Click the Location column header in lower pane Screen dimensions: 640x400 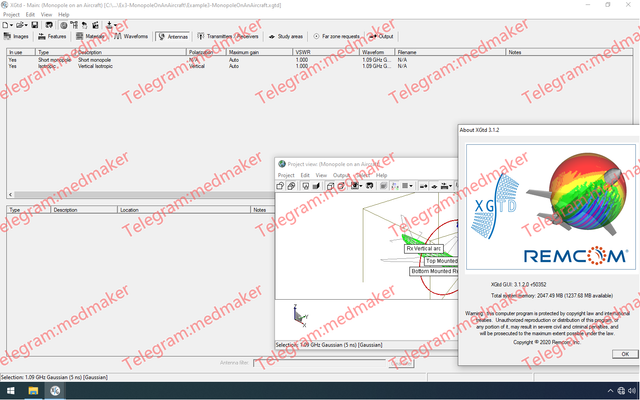pyautogui.click(x=184, y=210)
